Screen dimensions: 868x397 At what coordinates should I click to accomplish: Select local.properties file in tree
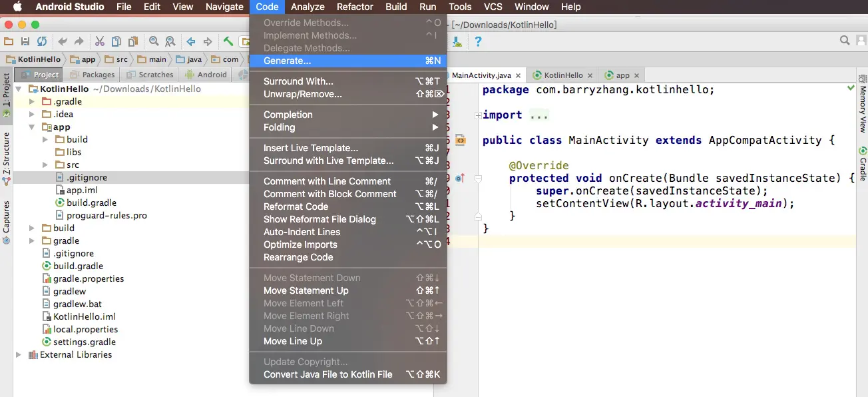(80, 330)
